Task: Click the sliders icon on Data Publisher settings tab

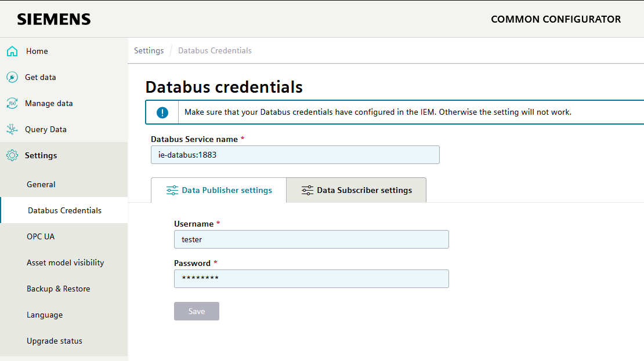Action: pos(172,189)
